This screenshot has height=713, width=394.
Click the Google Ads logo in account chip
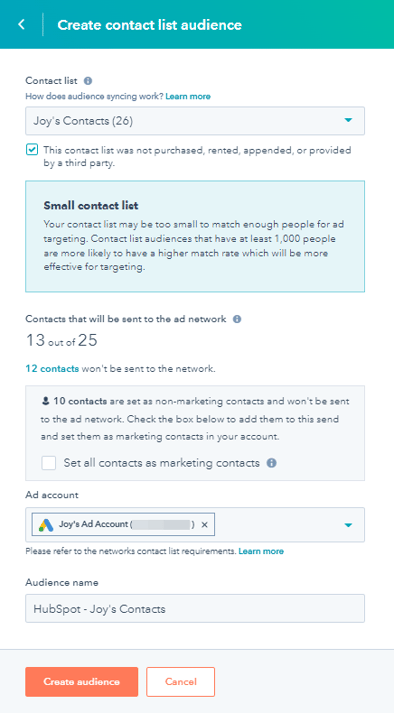click(46, 525)
